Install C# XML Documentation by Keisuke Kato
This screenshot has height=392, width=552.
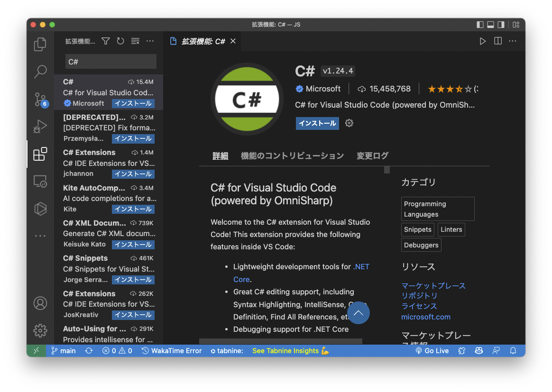tap(133, 244)
